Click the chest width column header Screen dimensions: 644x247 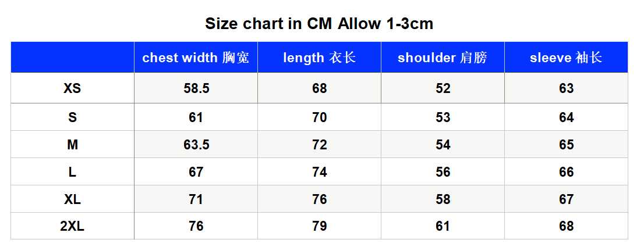click(196, 58)
